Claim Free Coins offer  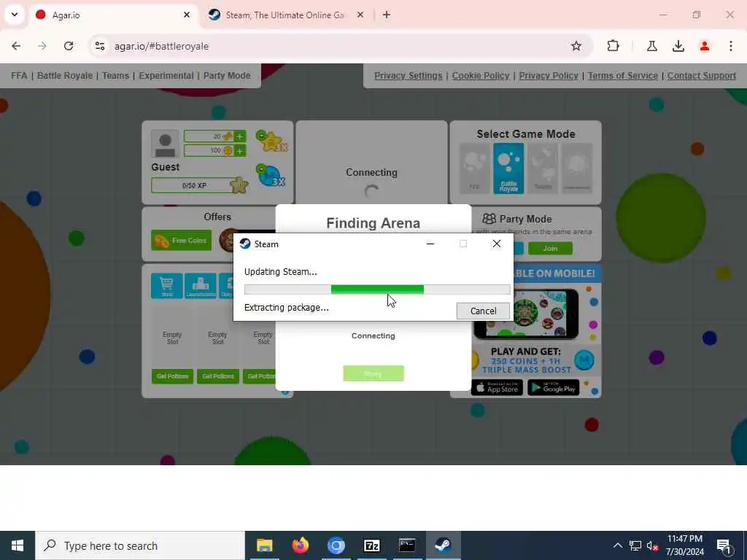click(182, 241)
